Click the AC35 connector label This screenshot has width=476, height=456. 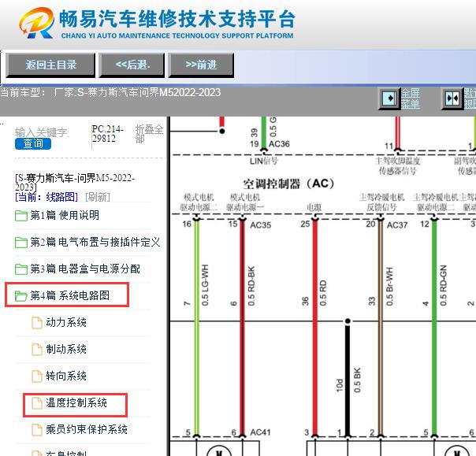pos(261,225)
